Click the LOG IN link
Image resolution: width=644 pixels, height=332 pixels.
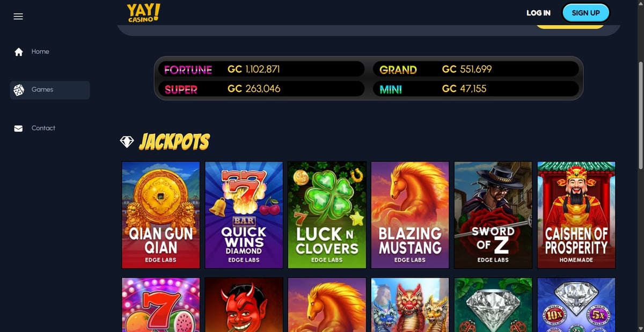click(x=538, y=13)
